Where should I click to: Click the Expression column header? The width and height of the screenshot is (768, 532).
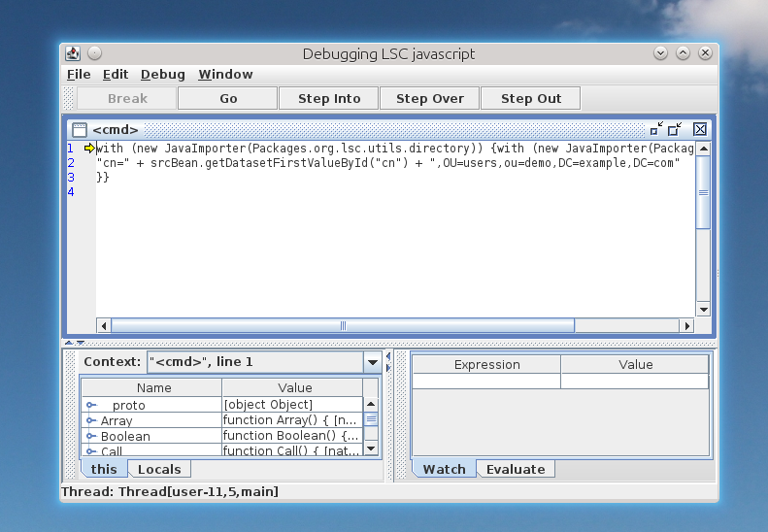[486, 364]
